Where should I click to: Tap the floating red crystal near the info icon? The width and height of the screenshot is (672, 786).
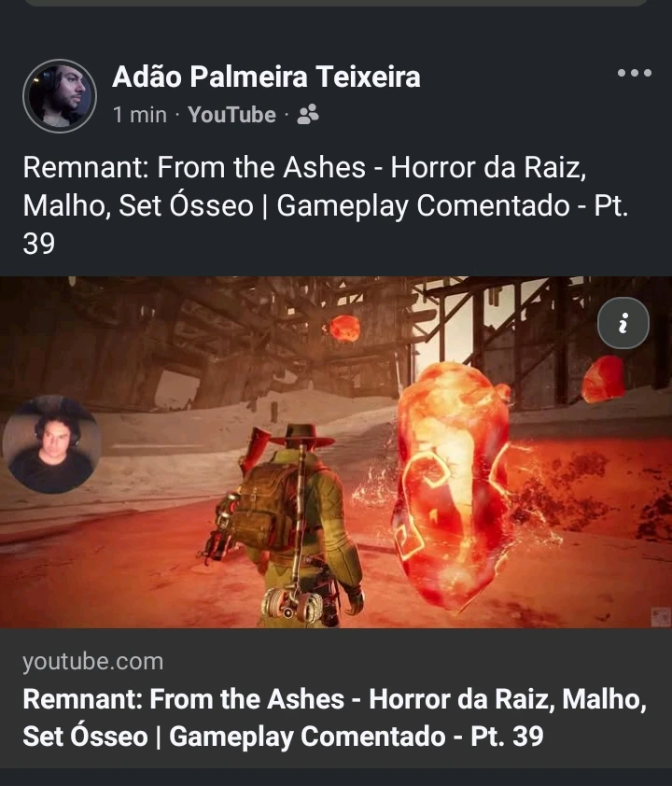tap(603, 380)
